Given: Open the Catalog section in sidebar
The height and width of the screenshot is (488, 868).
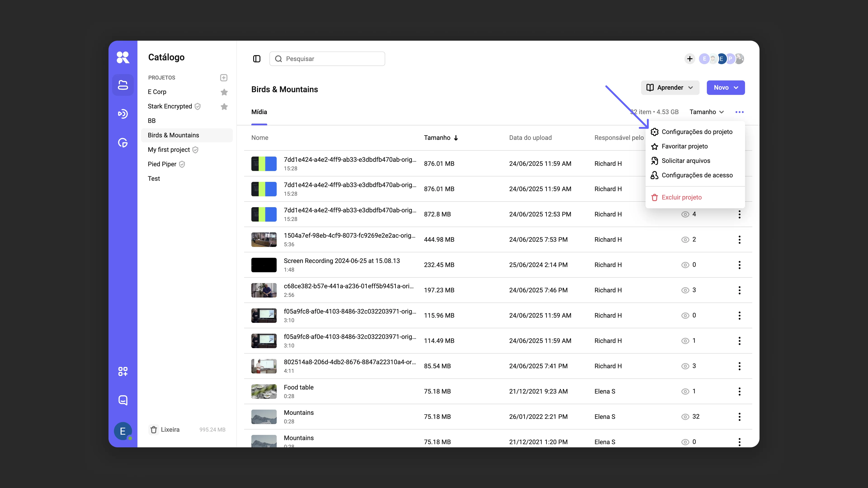Looking at the screenshot, I should (123, 85).
